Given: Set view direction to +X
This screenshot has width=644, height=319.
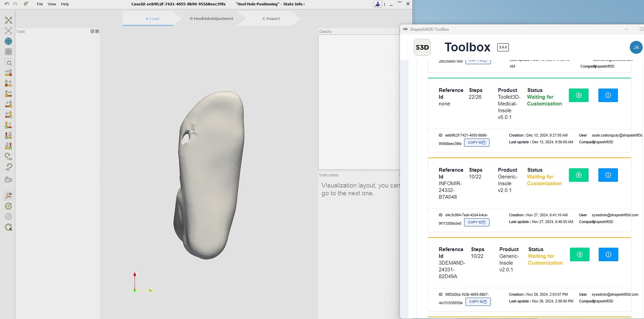Looking at the screenshot, I should 8,73.
